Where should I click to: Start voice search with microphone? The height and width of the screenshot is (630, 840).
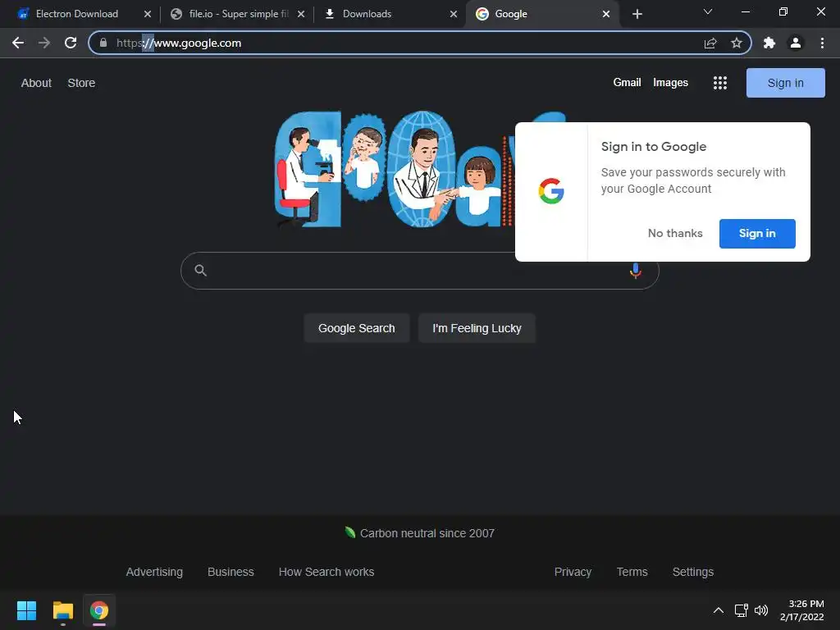[x=636, y=271]
